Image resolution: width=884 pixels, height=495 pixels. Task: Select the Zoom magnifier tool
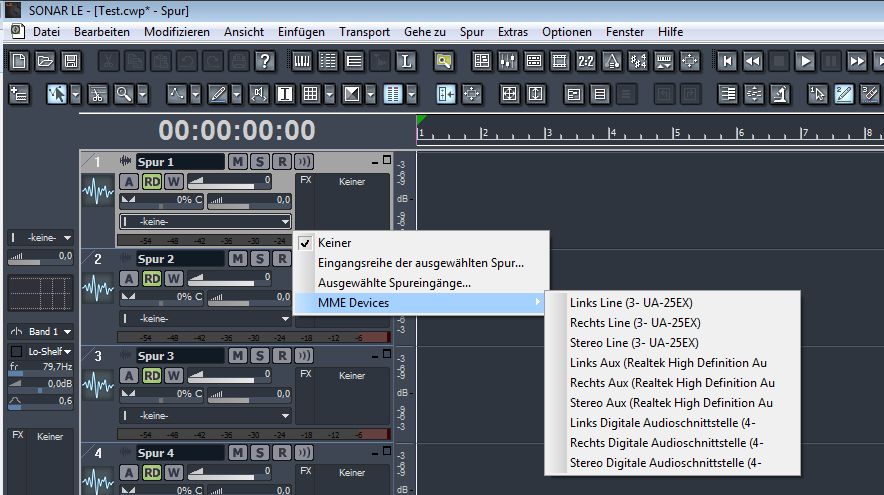(123, 94)
